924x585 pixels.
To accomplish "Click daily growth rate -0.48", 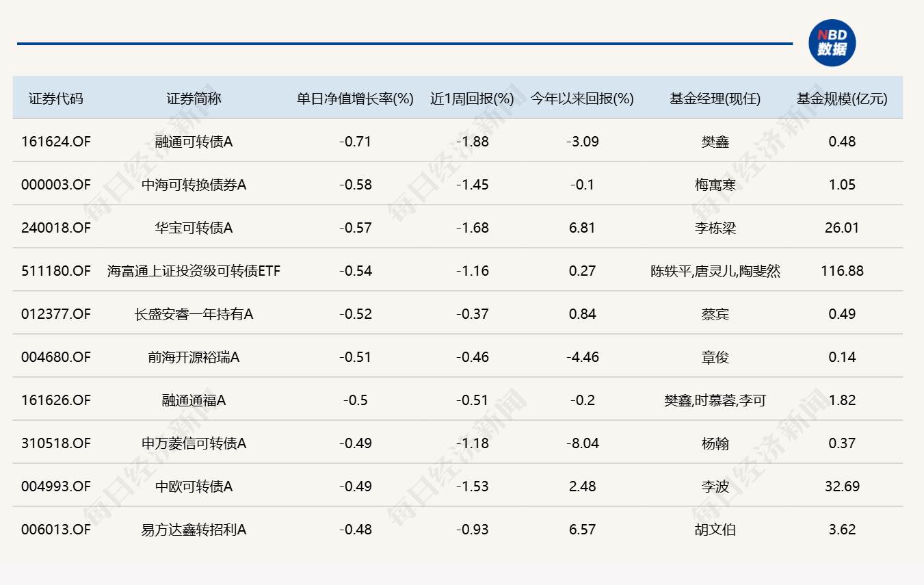I will tap(356, 530).
